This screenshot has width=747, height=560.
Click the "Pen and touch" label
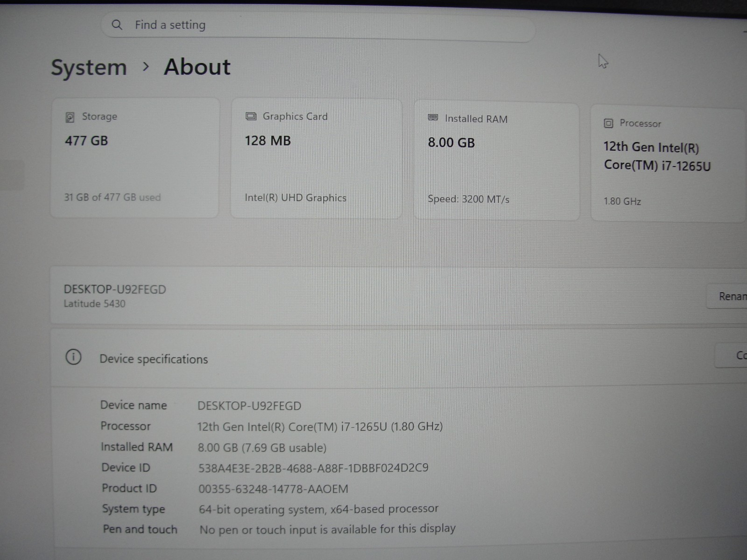pos(140,529)
